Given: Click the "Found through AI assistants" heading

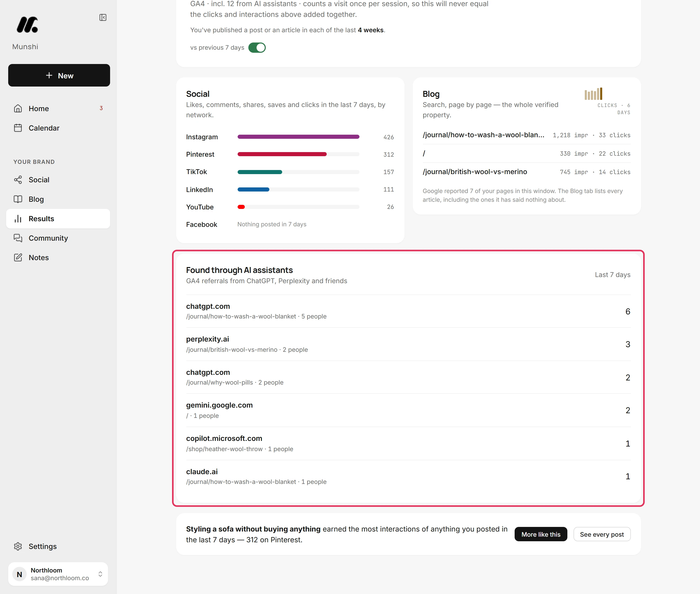Looking at the screenshot, I should 239,270.
